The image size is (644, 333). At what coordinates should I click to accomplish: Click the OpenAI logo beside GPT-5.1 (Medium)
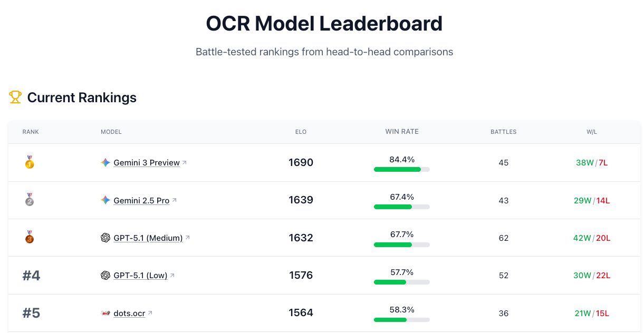(105, 238)
